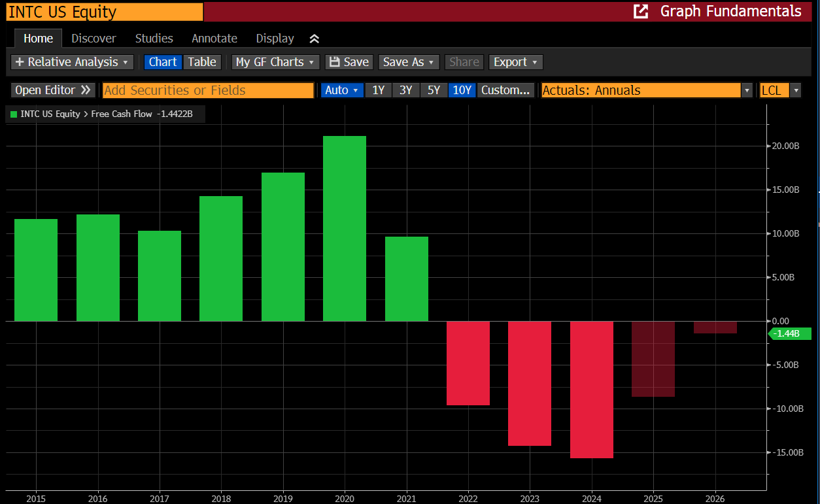Open the Display tab

pyautogui.click(x=275, y=39)
